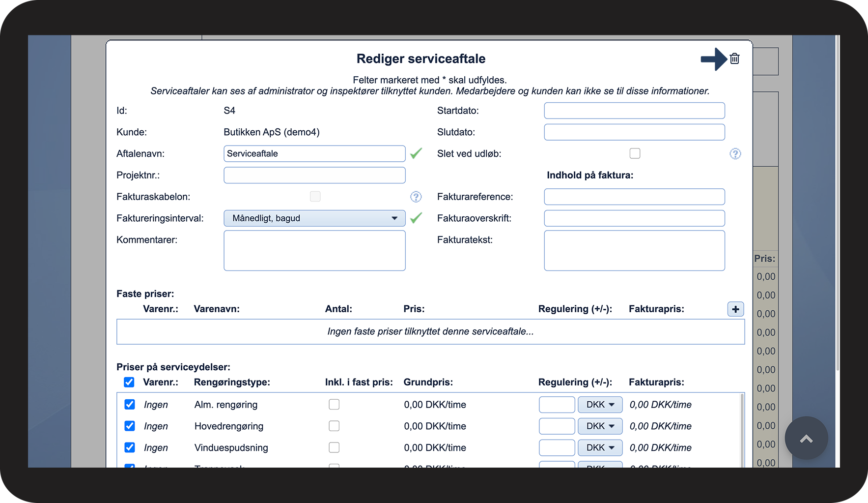Enable Inkl. i fast pris for Hovedrengøring

point(334,426)
